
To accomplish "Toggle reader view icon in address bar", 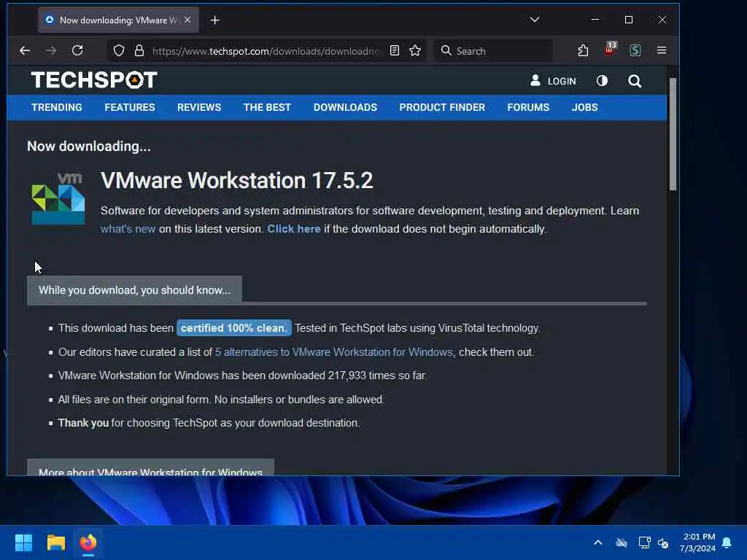I will 395,50.
